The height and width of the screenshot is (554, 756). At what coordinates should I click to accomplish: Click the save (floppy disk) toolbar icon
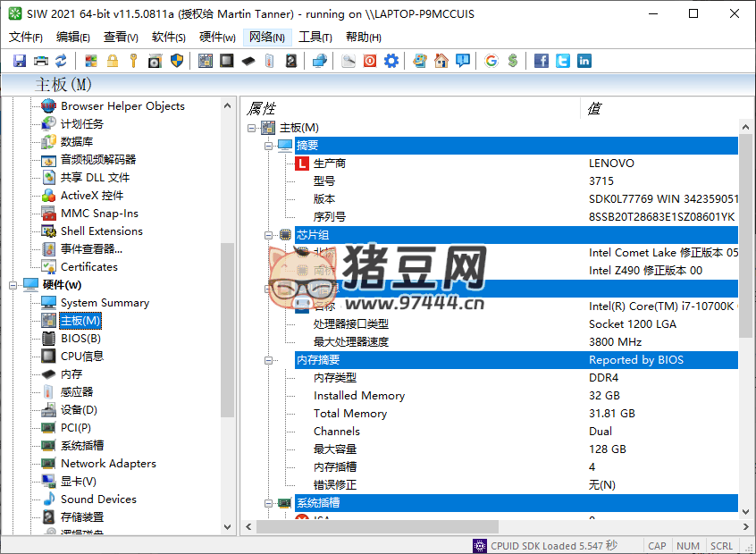click(20, 61)
